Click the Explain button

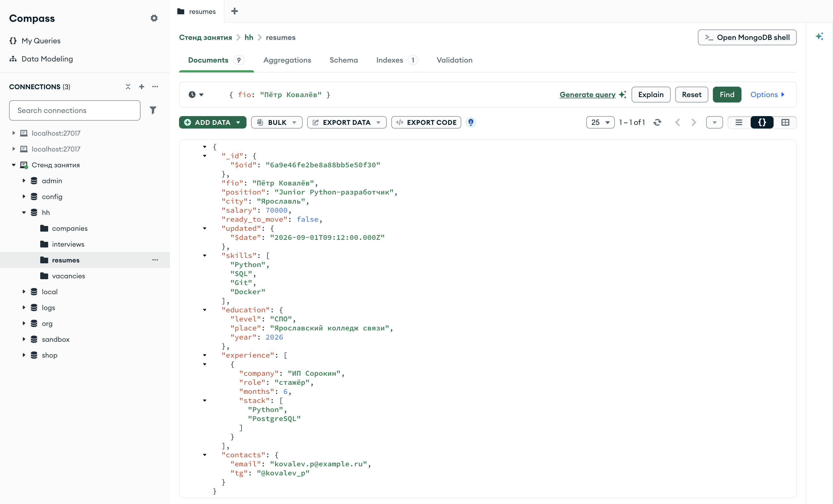click(651, 95)
